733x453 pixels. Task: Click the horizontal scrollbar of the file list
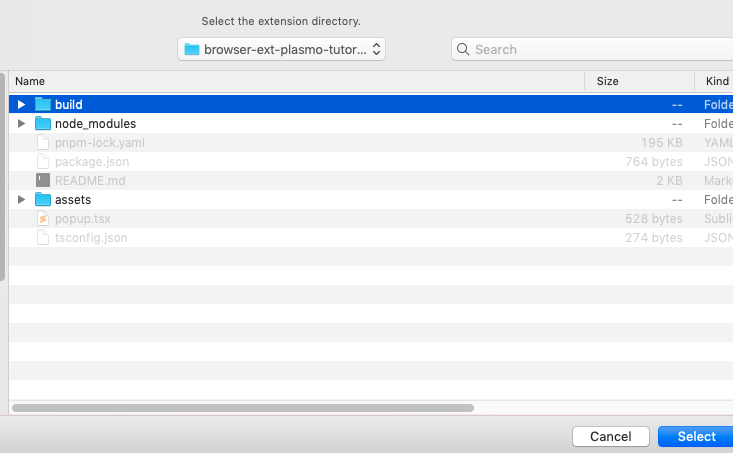243,408
